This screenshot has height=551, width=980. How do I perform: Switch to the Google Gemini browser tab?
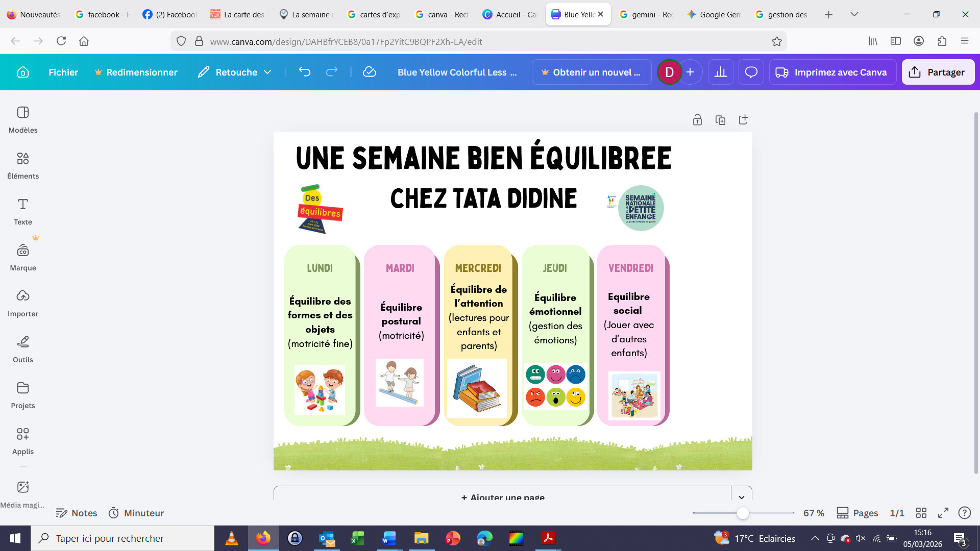click(x=715, y=14)
